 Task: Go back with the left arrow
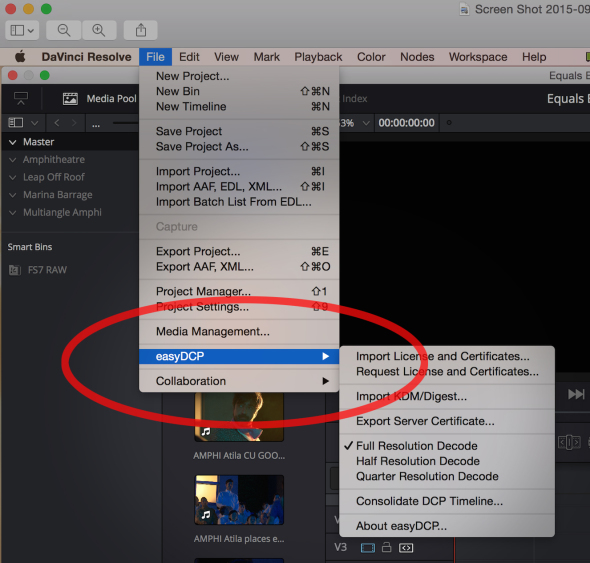[57, 123]
